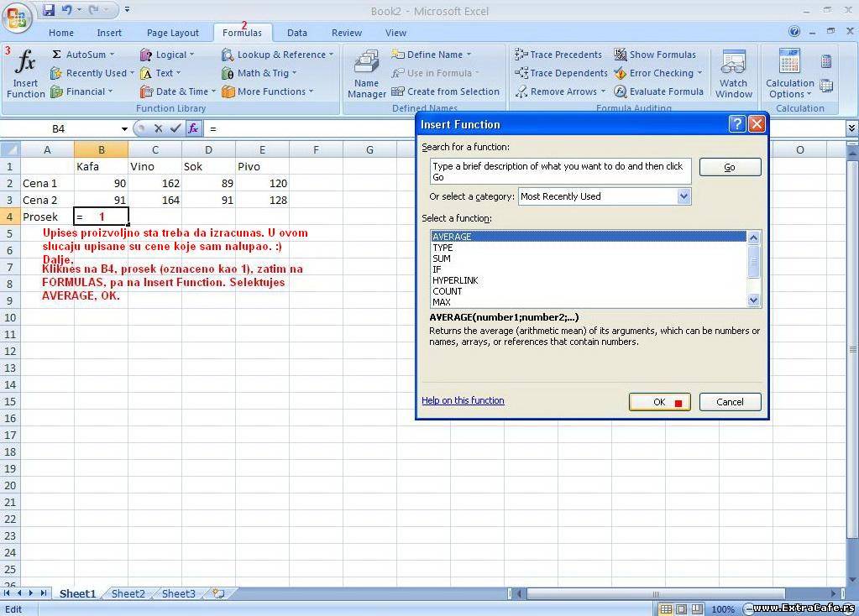Image resolution: width=859 pixels, height=616 pixels.
Task: Confirm the formula bar entry with checkmark
Action: tap(175, 128)
